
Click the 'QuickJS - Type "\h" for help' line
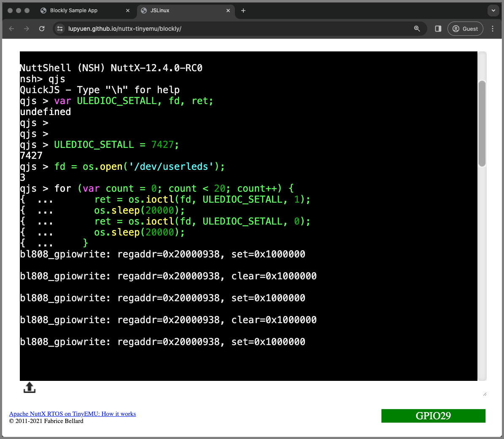tap(100, 90)
